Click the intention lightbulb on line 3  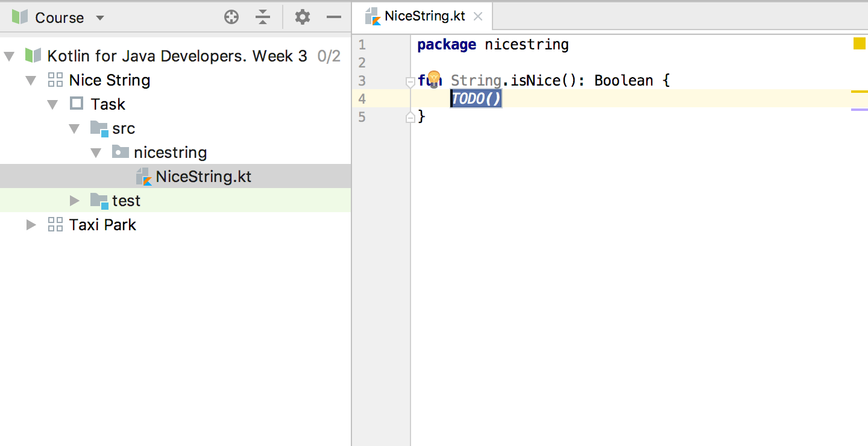pyautogui.click(x=435, y=79)
